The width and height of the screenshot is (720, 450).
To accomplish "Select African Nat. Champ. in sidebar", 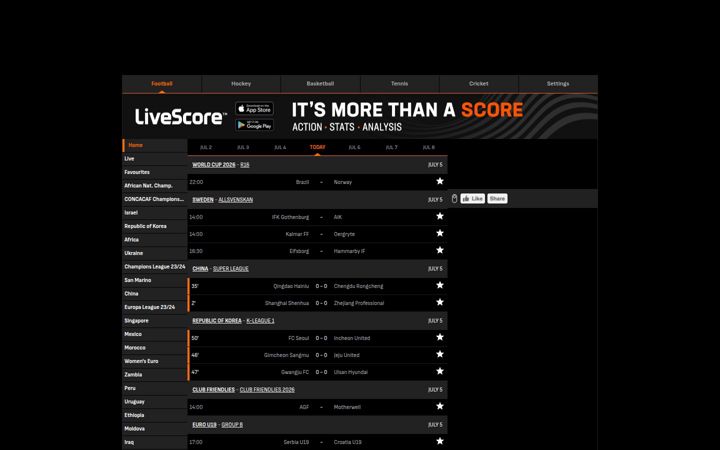I will tap(155, 186).
